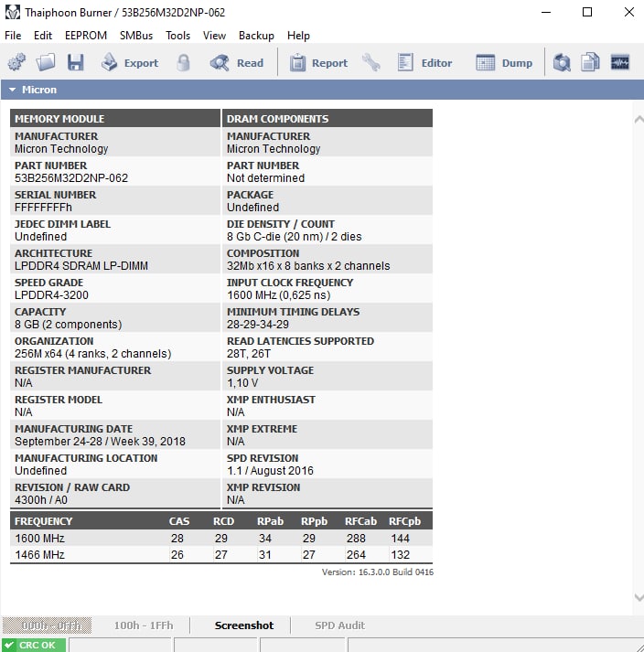Image resolution: width=644 pixels, height=652 pixels.
Task: Click the DRAM COMPONENTS column header
Action: pos(327,119)
